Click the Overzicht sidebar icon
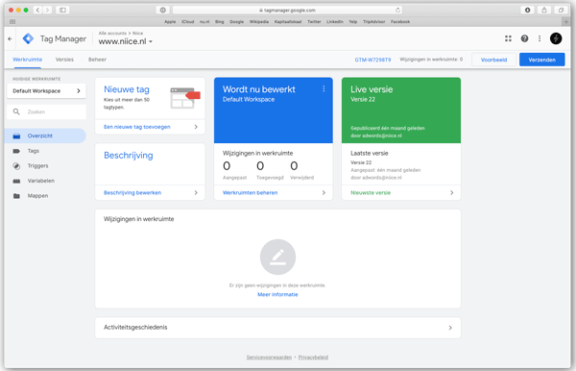 pyautogui.click(x=17, y=136)
